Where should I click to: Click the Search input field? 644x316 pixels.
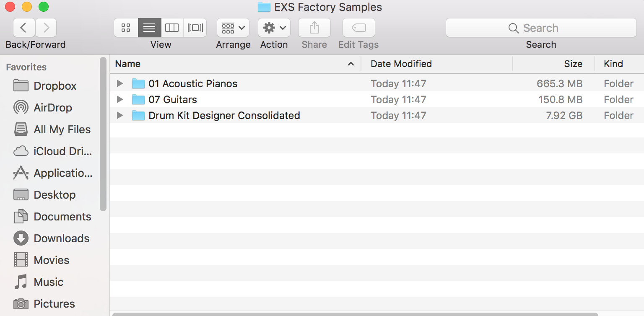(541, 28)
